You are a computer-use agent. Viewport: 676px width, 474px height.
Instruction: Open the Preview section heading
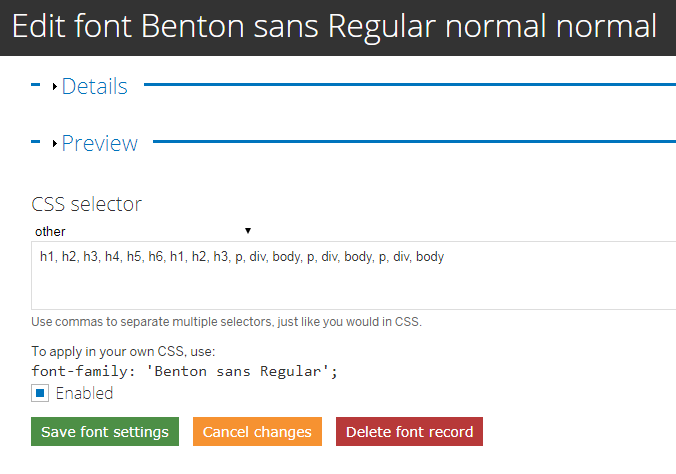tap(100, 143)
